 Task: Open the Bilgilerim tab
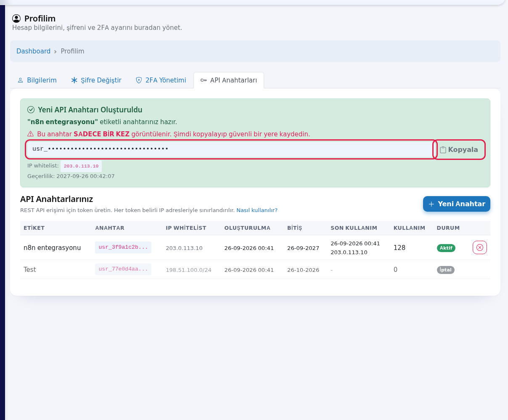pos(37,80)
